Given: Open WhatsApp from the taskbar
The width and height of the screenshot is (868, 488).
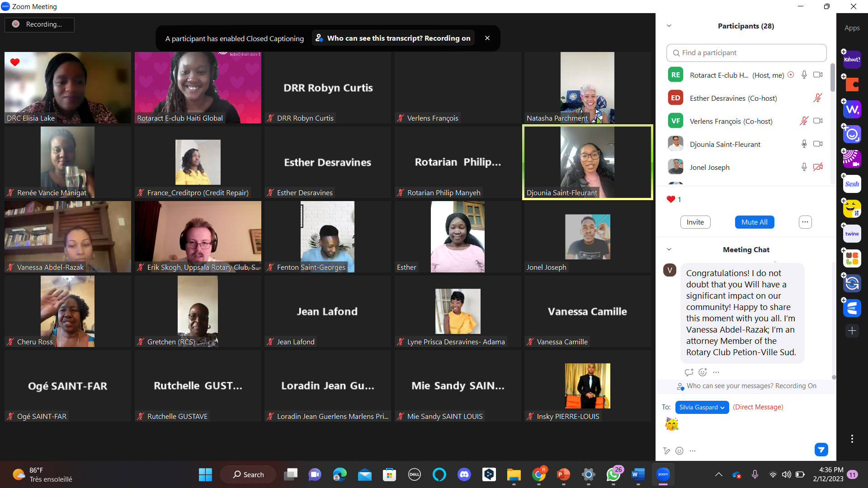Looking at the screenshot, I should tap(613, 474).
